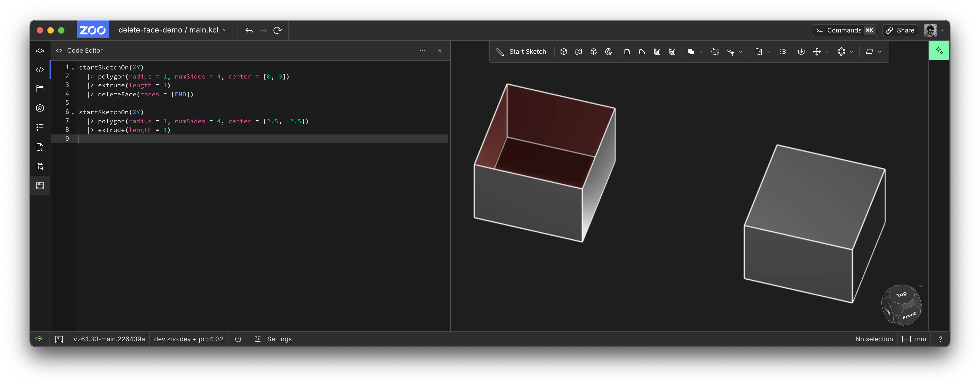This screenshot has height=386, width=980.
Task: Toggle the Project Files folder pane
Action: pyautogui.click(x=40, y=89)
